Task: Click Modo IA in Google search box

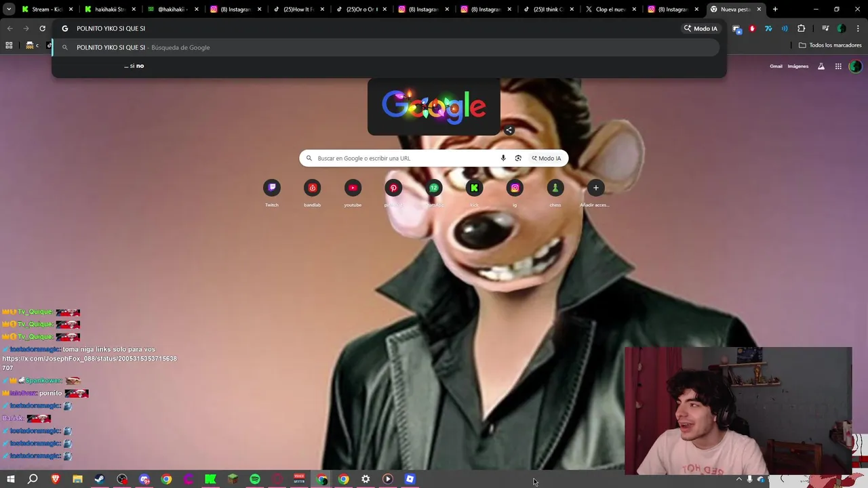Action: [547, 158]
